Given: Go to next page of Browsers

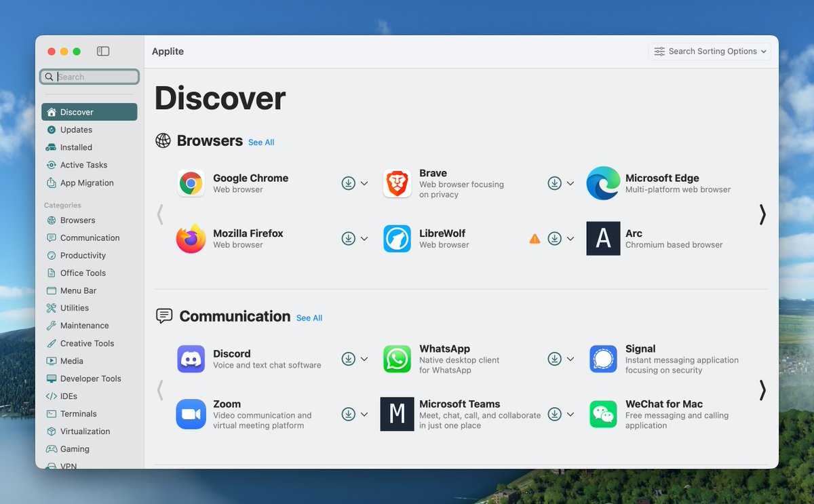Looking at the screenshot, I should [x=762, y=214].
